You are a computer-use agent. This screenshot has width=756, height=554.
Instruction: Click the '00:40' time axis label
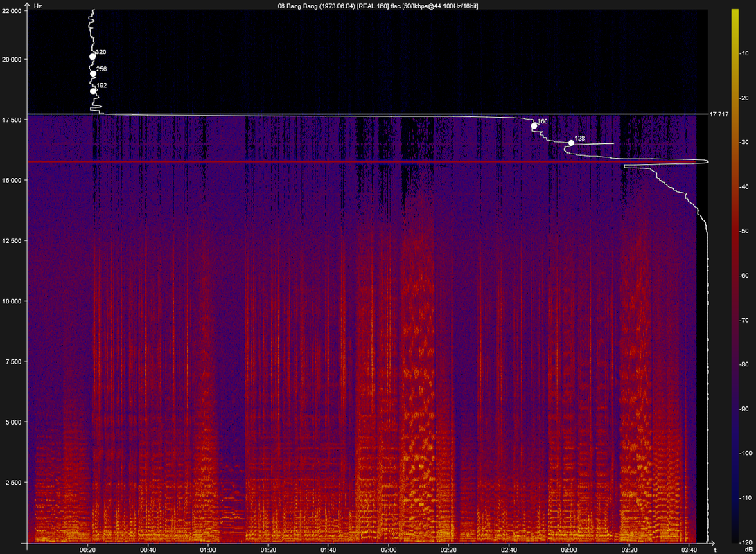pyautogui.click(x=148, y=550)
